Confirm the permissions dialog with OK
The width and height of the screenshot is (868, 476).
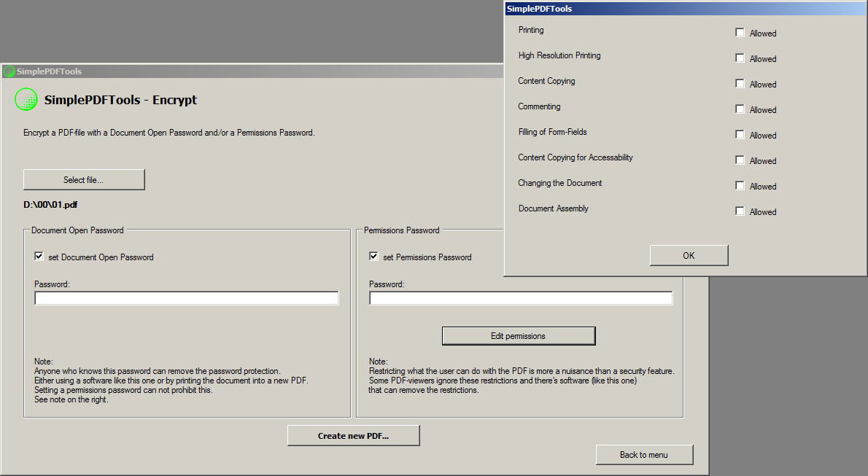click(x=689, y=256)
